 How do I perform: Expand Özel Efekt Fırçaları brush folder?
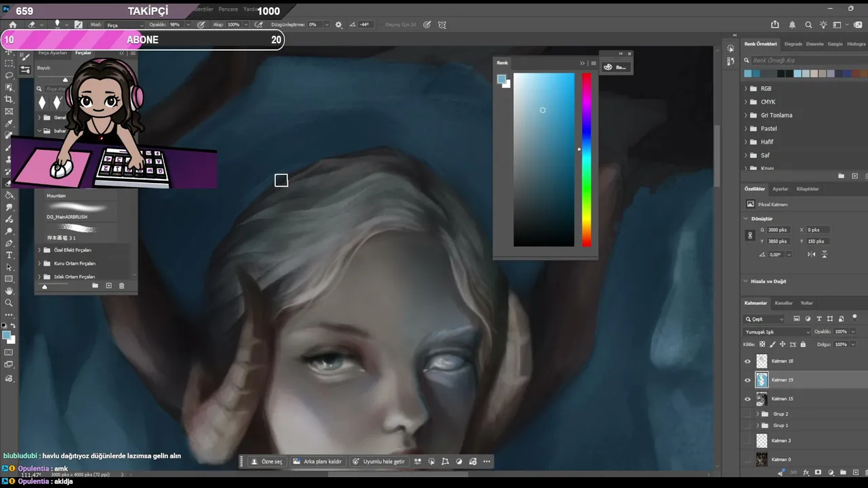click(39, 250)
